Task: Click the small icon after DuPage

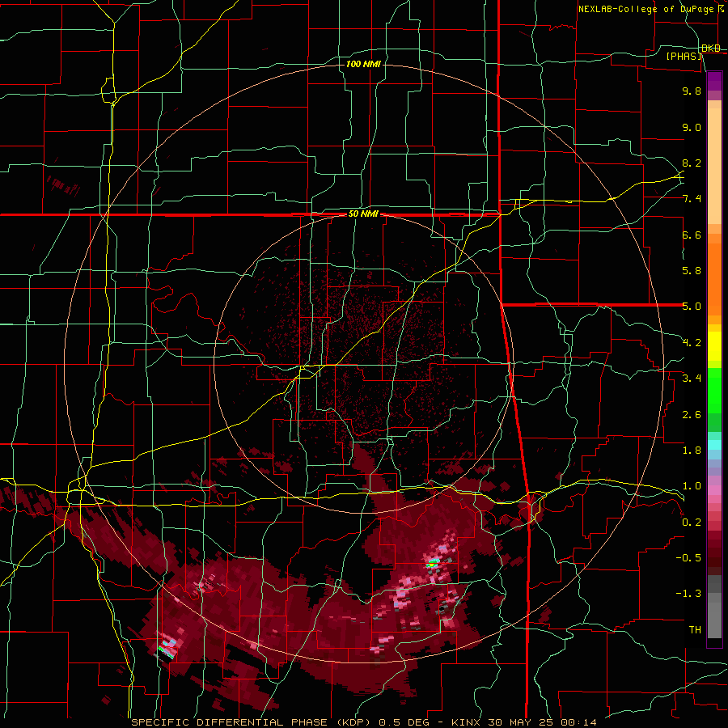Action: (722, 9)
